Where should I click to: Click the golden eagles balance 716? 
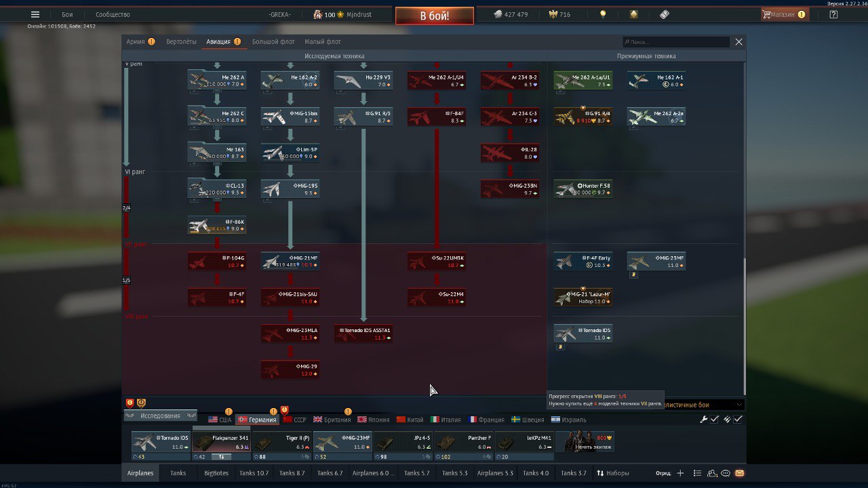(559, 14)
